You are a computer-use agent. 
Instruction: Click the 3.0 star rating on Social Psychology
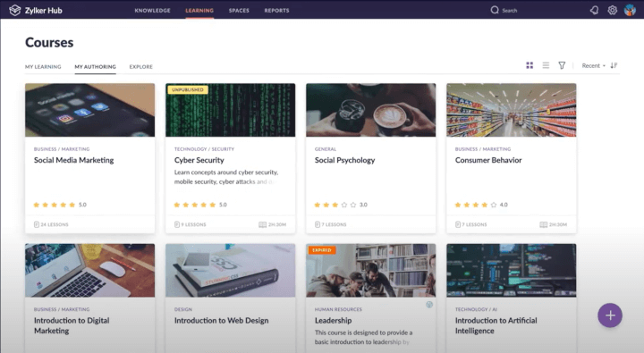pos(341,205)
